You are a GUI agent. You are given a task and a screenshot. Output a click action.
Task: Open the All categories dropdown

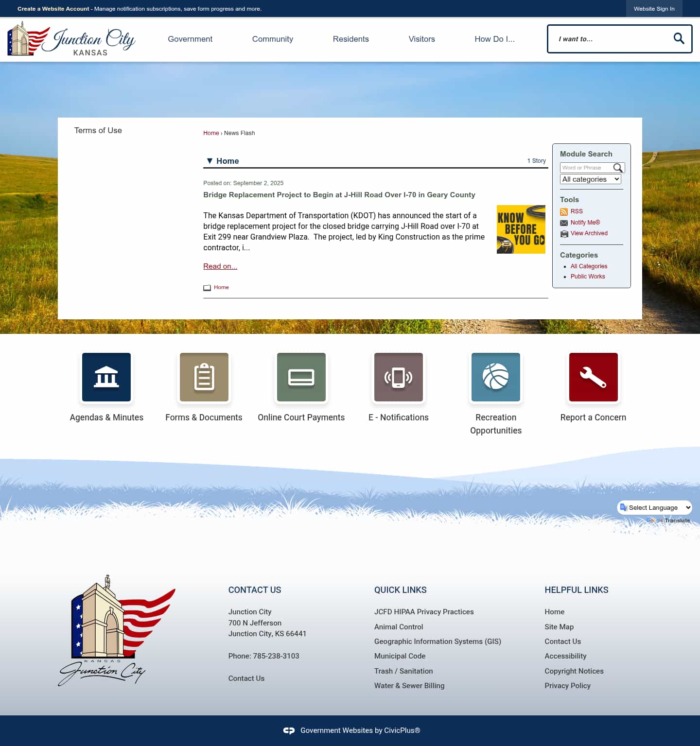click(590, 179)
